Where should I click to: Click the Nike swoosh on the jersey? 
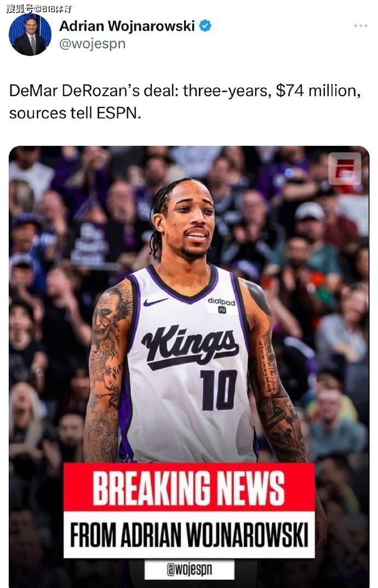pos(156,302)
